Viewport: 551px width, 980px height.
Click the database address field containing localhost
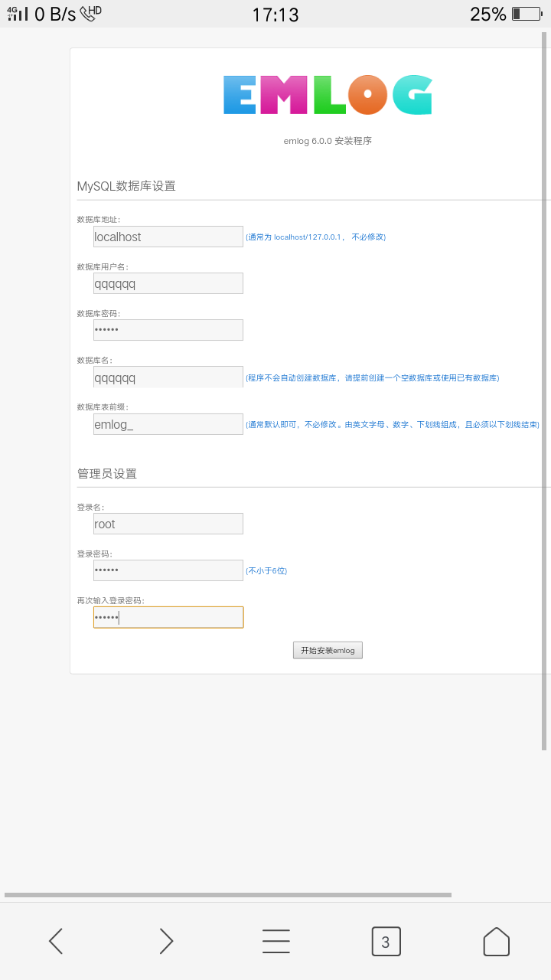168,237
